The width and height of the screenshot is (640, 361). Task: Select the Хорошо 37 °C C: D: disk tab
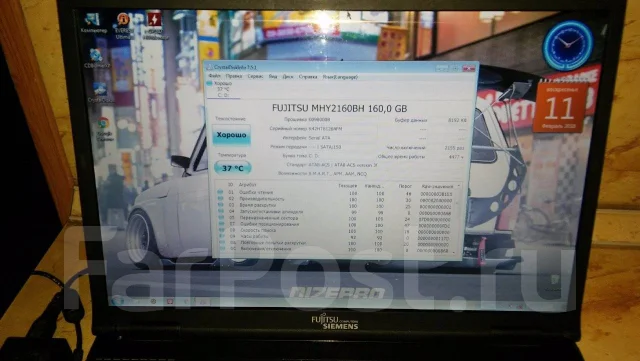tap(222, 89)
